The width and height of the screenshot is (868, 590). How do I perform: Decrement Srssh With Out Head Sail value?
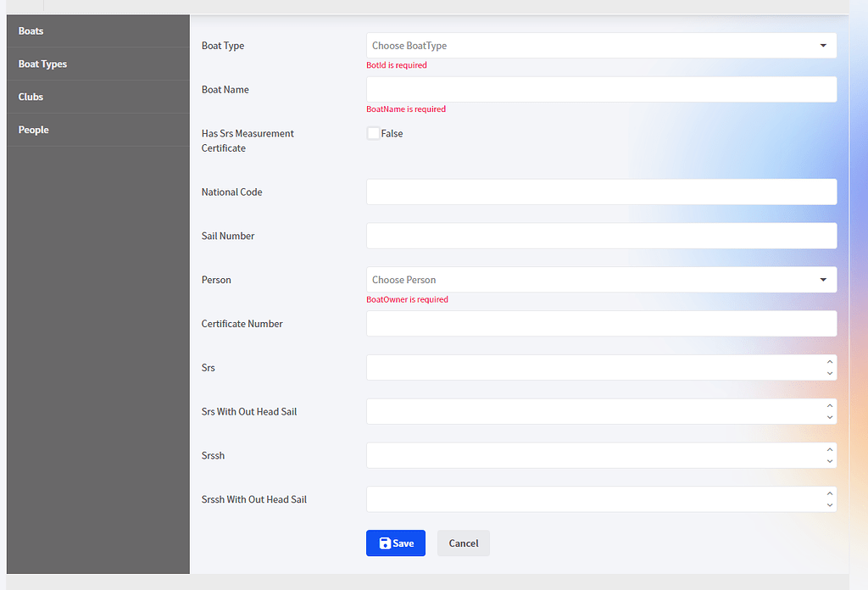click(829, 504)
